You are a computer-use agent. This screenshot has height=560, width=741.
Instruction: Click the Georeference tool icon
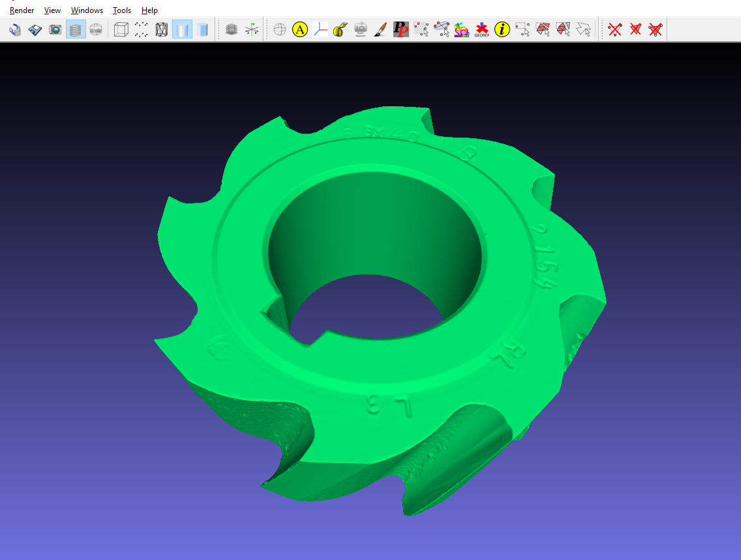click(x=482, y=29)
